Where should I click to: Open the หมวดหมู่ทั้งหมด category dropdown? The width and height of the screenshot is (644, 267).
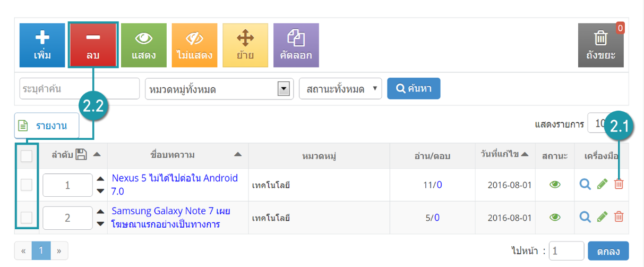pyautogui.click(x=220, y=89)
